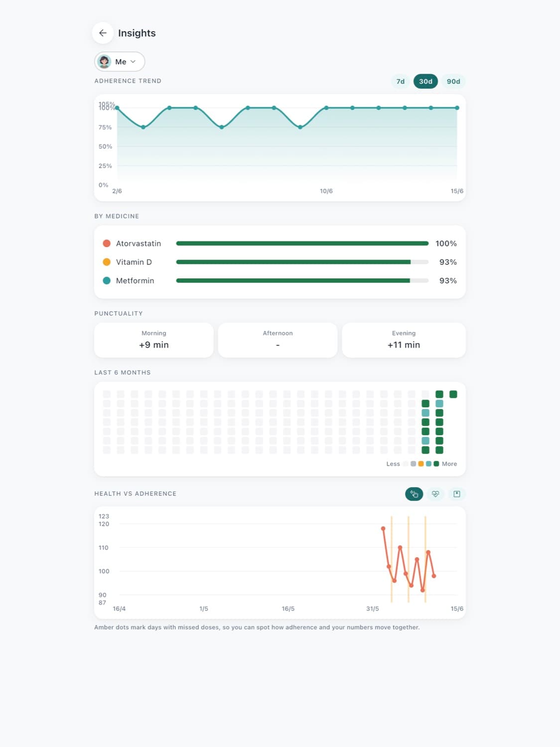The height and width of the screenshot is (747, 560).
Task: Select the blood glucose metric icon
Action: point(414,494)
